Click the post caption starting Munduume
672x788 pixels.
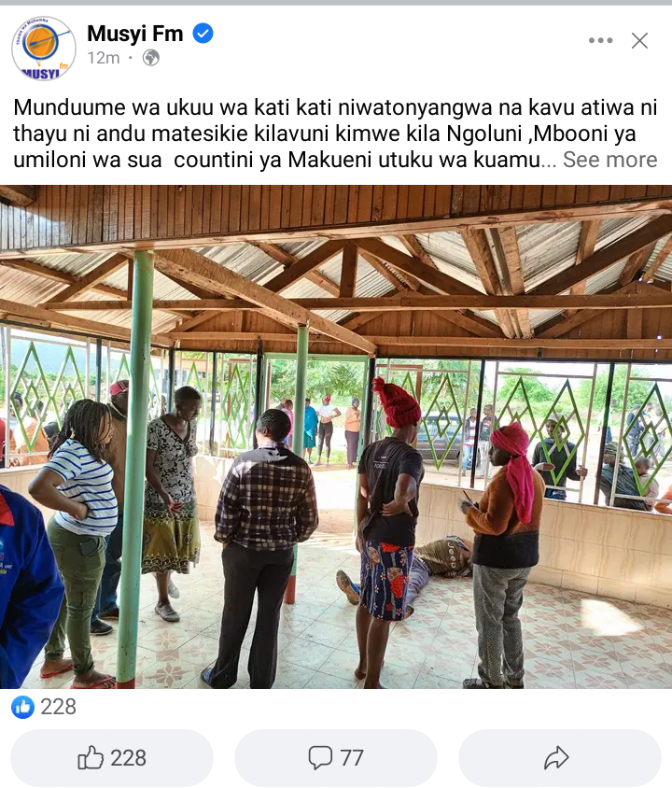click(335, 134)
